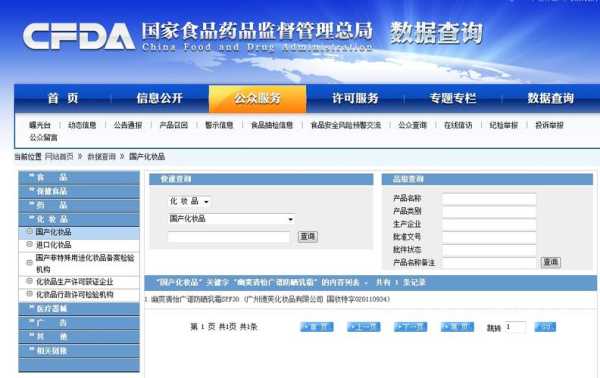Focus the 产品名称 input field
This screenshot has width=600, height=378.
point(489,199)
